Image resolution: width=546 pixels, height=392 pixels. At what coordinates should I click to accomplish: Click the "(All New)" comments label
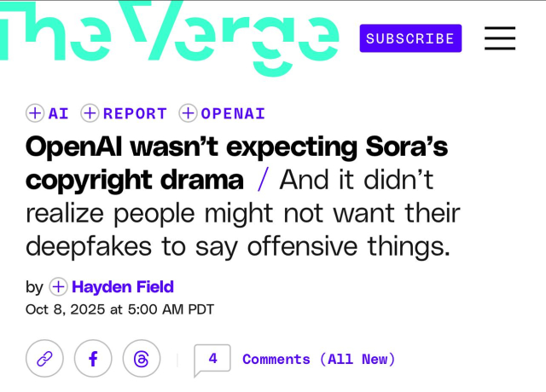(357, 359)
